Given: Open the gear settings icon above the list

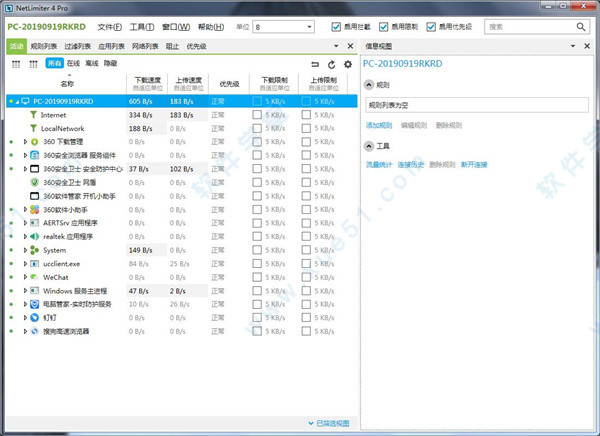Looking at the screenshot, I should (347, 64).
